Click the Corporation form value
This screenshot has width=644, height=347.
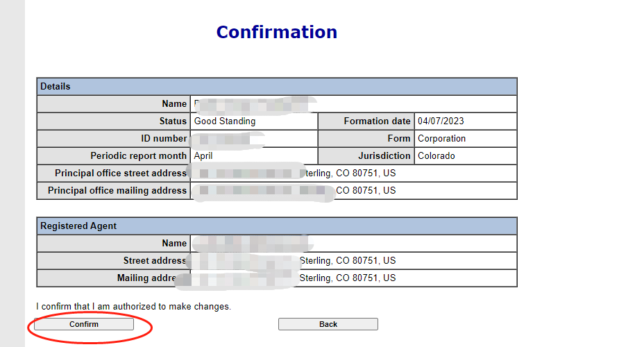point(441,139)
